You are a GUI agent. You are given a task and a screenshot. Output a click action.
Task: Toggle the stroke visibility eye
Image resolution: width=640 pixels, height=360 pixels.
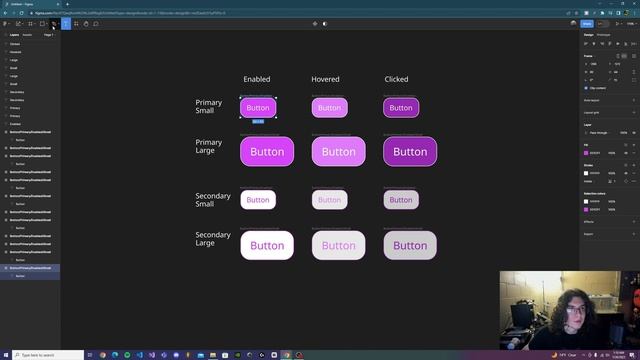pos(626,173)
